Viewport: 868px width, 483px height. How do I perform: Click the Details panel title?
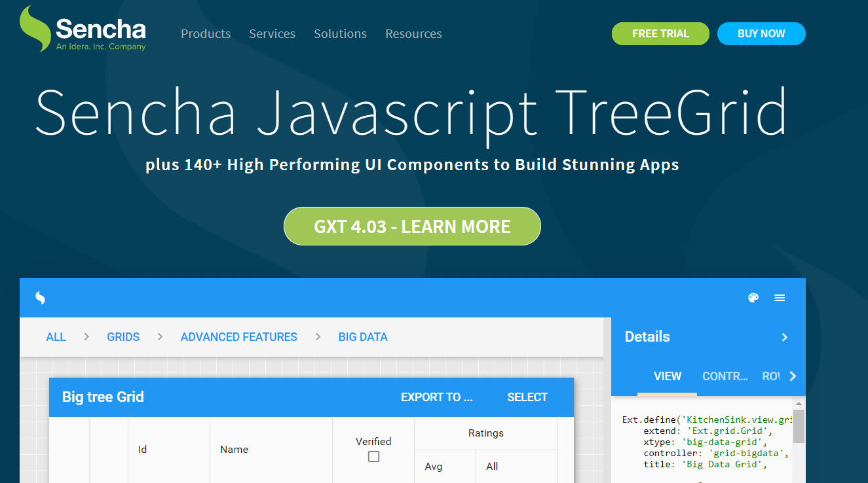click(x=647, y=337)
